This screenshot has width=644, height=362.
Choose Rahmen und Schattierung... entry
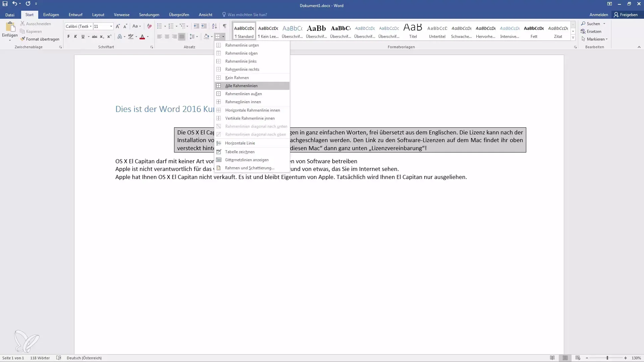pos(252,168)
